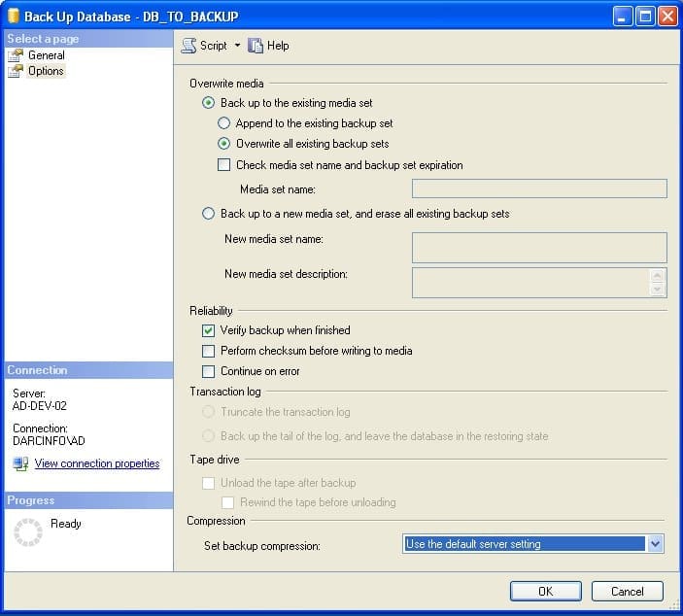683x616 pixels.
Task: Click description field scroll down arrow
Action: [x=658, y=290]
